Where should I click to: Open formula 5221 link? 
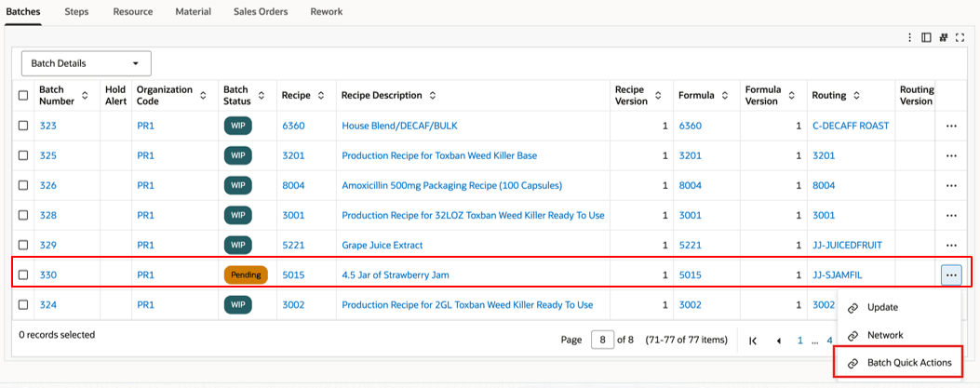[x=691, y=245]
